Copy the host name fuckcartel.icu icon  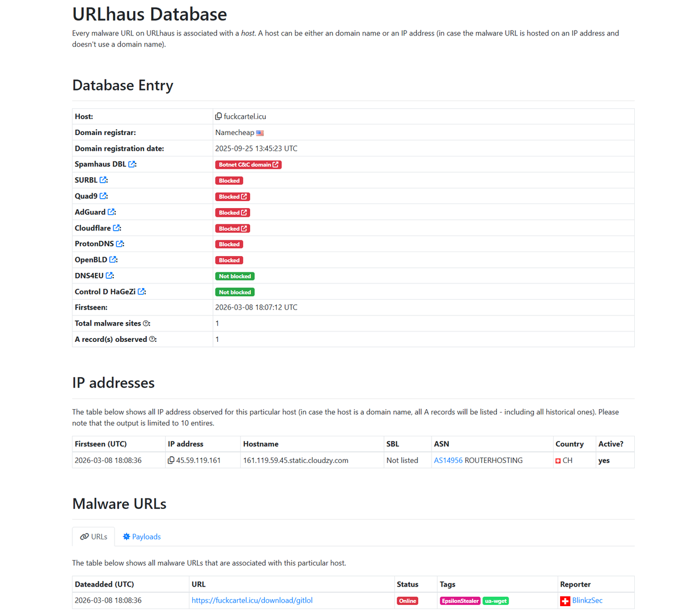(x=218, y=116)
